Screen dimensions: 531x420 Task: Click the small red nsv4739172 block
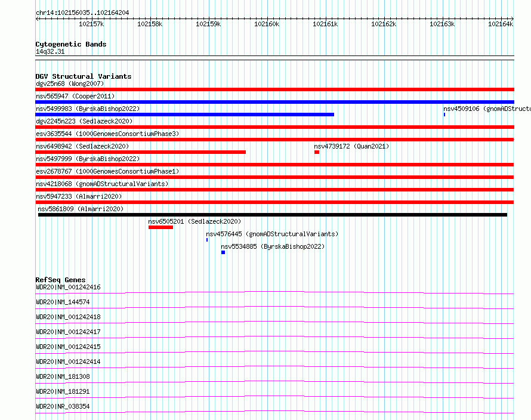click(317, 152)
